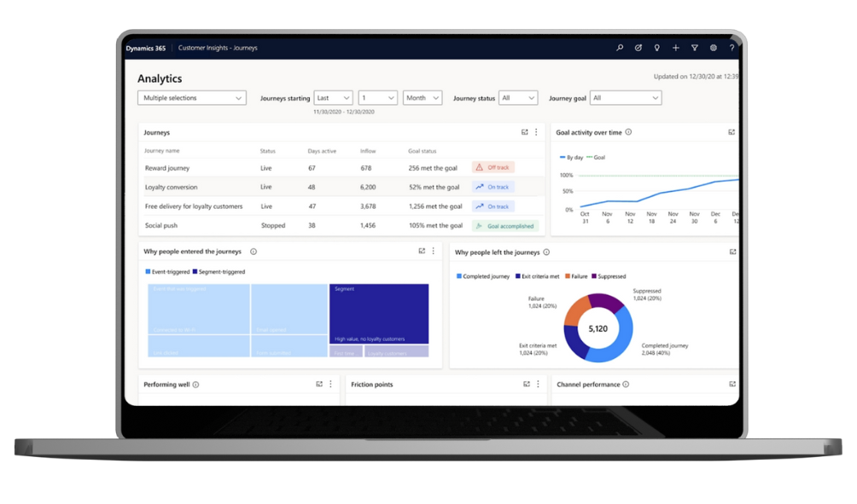Image resolution: width=857 pixels, height=504 pixels.
Task: Expand the Friction points card
Action: [527, 385]
